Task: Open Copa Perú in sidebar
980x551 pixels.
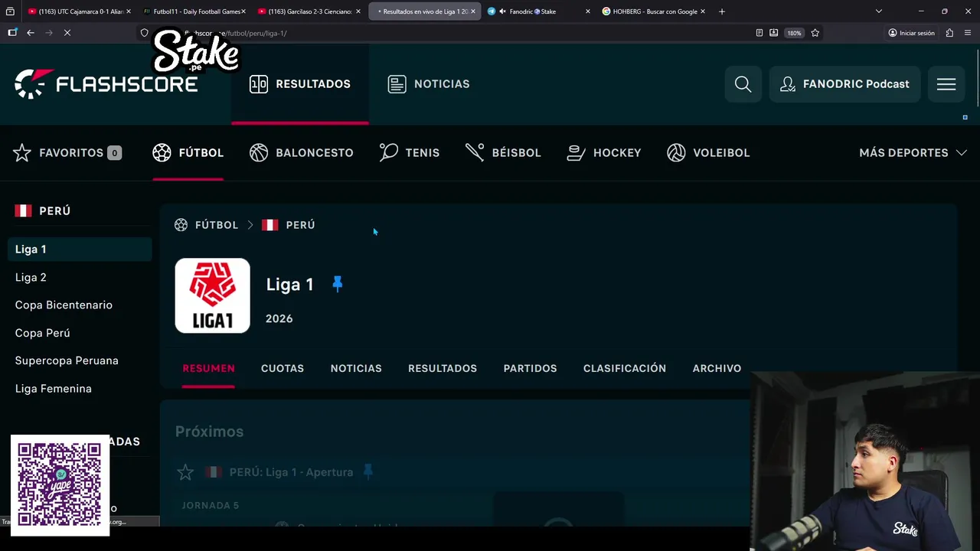Action: 42,333
